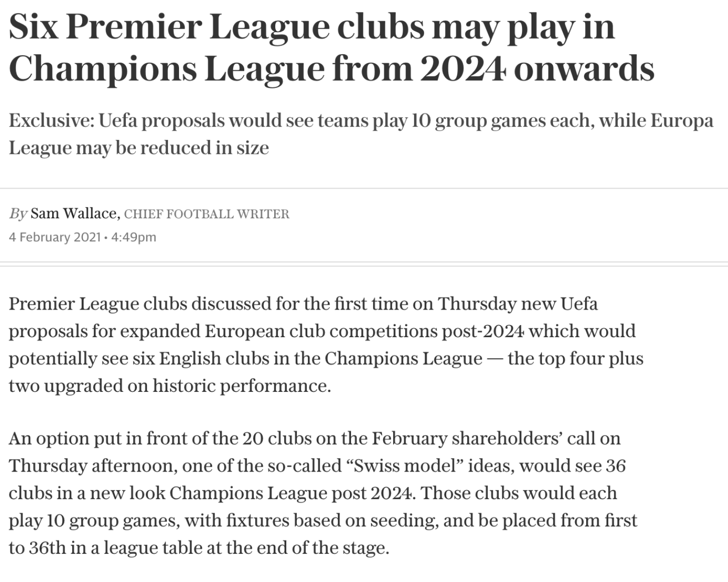
Task: Click the author name Sam Wallace
Action: (x=75, y=214)
